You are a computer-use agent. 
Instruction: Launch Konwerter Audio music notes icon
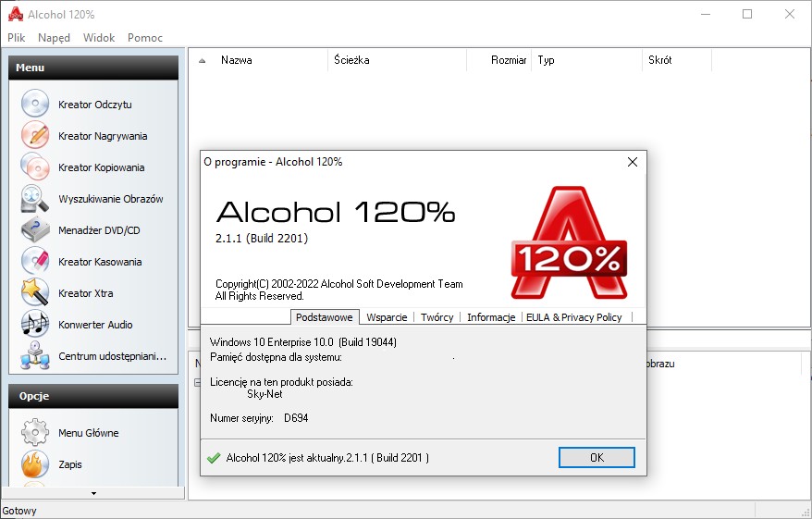tap(35, 324)
